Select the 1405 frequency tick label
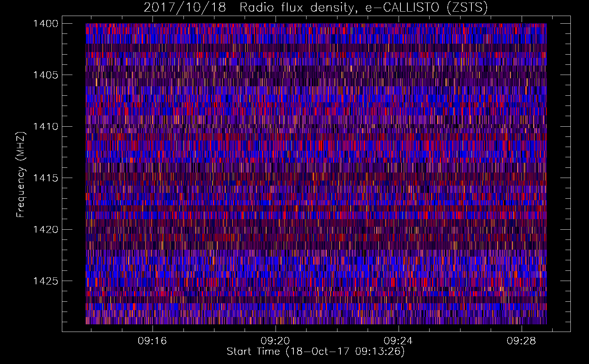 coord(46,75)
